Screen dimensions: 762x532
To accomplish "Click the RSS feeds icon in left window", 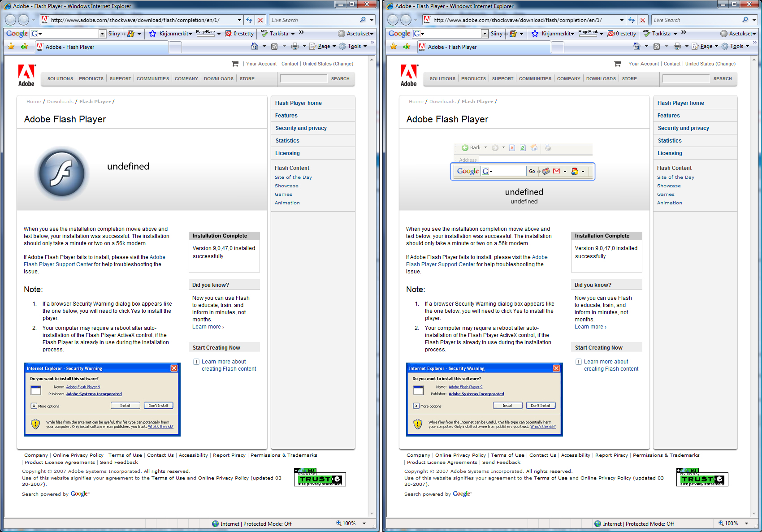I will coord(274,46).
